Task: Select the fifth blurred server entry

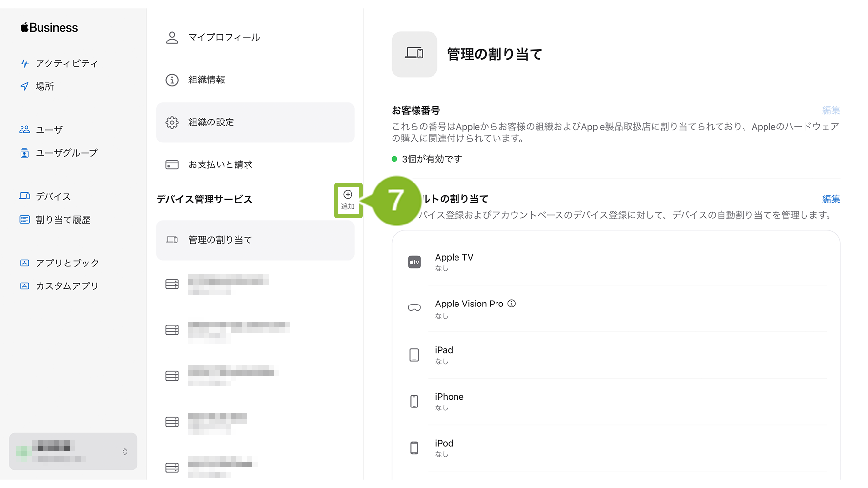Action: pos(255,468)
